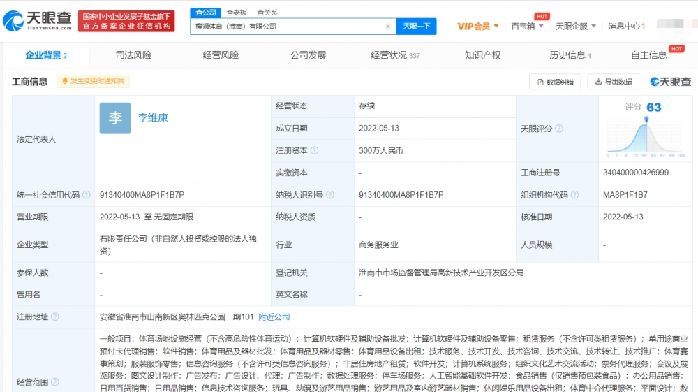Click the blurred user avatar at top right
The height and width of the screenshot is (392, 698).
click(670, 24)
